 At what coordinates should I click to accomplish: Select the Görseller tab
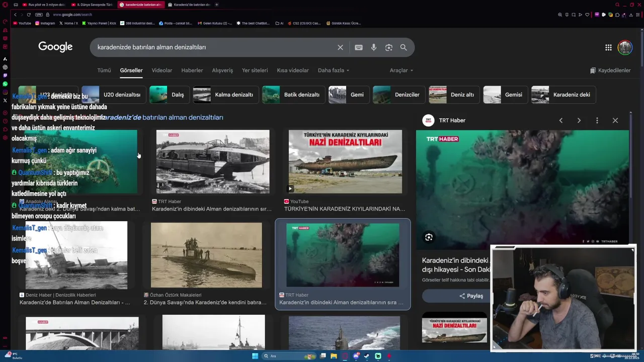pyautogui.click(x=131, y=70)
